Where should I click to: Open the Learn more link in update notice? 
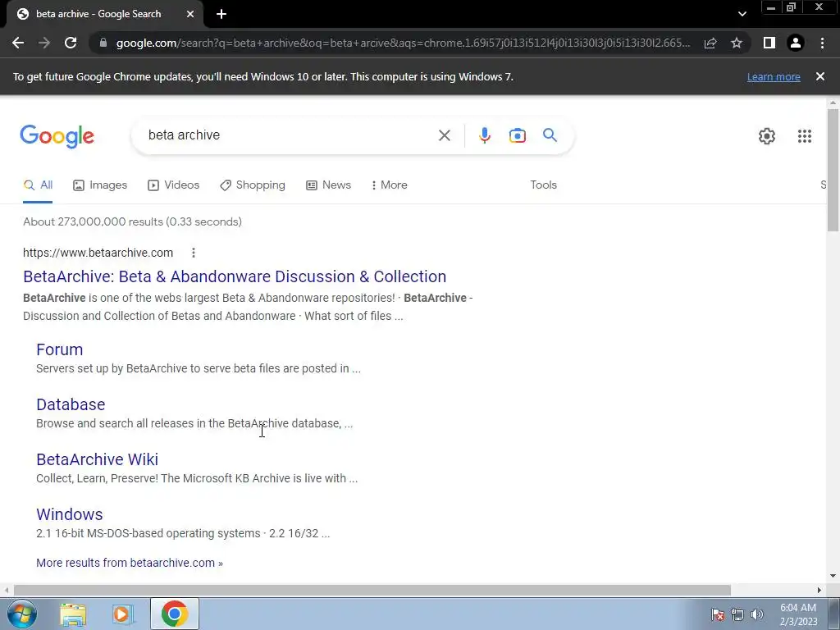tap(774, 76)
